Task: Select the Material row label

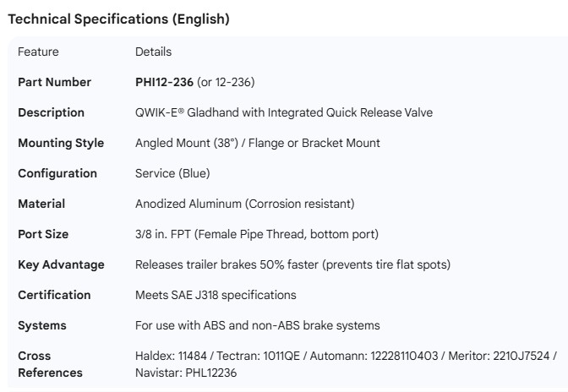Action: click(x=41, y=204)
